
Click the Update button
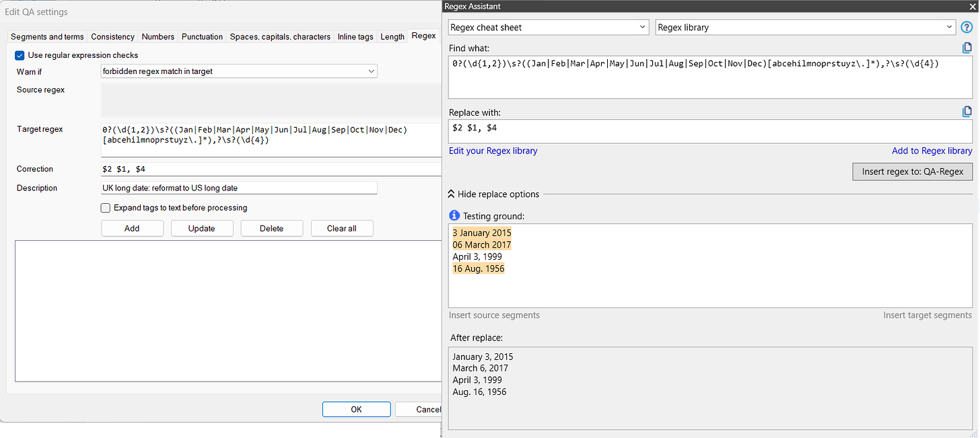point(201,228)
